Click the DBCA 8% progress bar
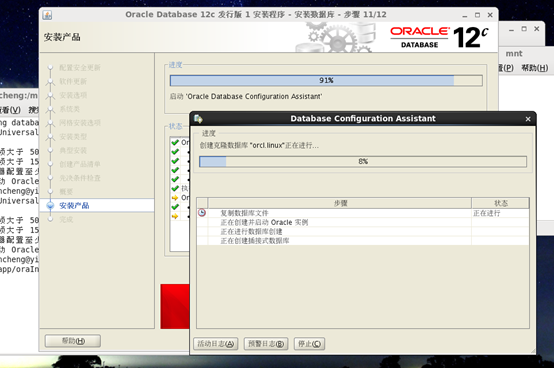554x368 pixels. pyautogui.click(x=363, y=161)
